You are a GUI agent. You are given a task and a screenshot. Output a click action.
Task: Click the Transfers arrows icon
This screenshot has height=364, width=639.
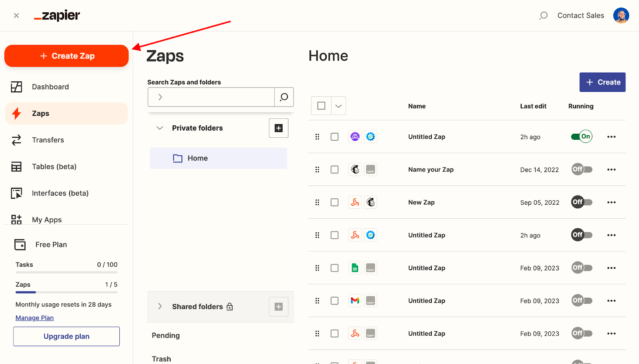tap(16, 140)
